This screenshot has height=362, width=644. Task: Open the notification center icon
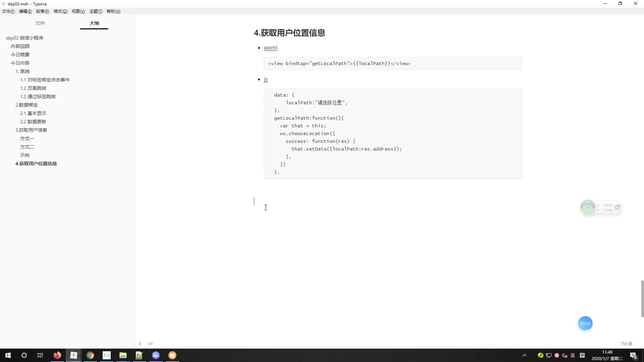point(634,355)
